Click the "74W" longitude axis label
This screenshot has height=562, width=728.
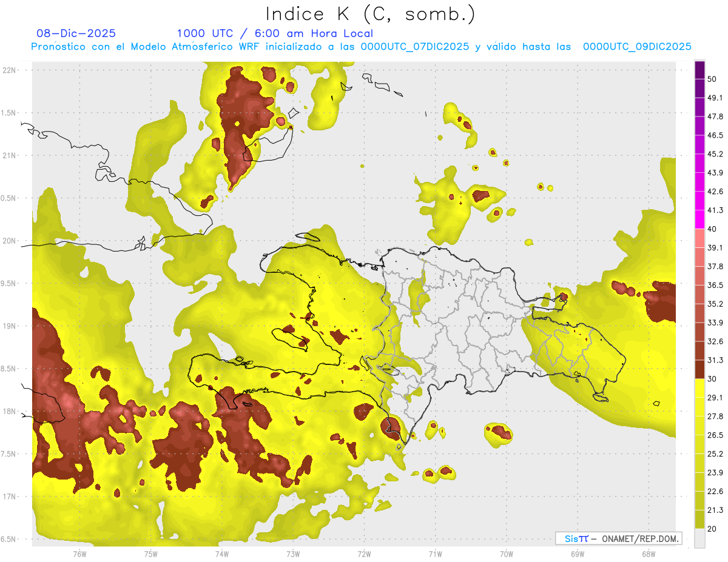pyautogui.click(x=221, y=554)
